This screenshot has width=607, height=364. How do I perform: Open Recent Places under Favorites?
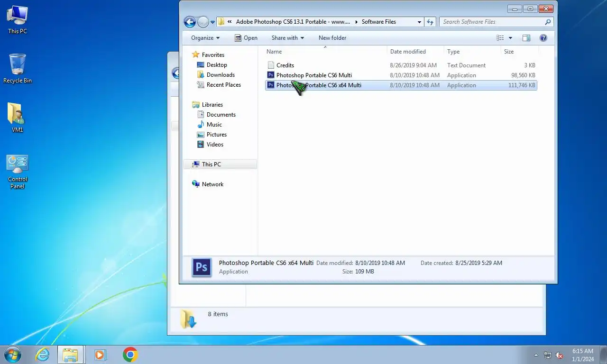tap(223, 85)
